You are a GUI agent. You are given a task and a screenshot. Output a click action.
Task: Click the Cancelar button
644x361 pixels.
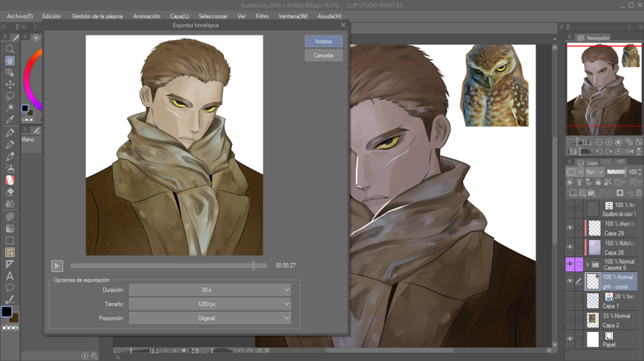tap(324, 55)
